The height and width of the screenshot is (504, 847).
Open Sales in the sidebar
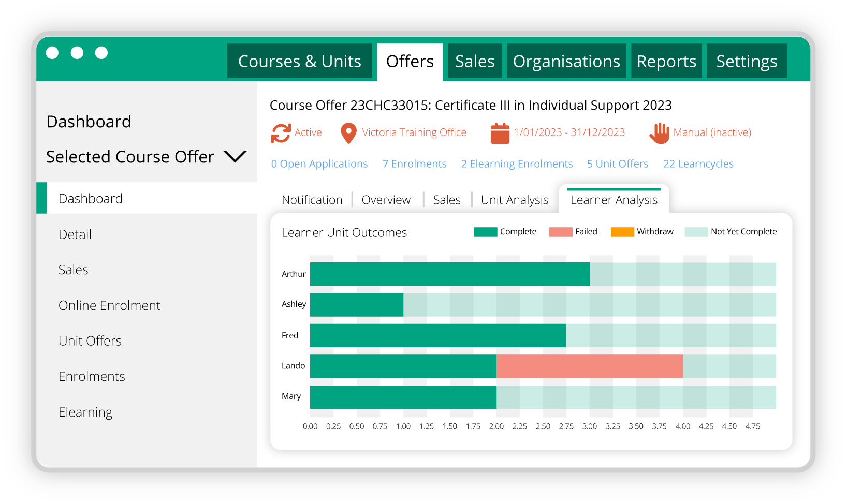[74, 270]
